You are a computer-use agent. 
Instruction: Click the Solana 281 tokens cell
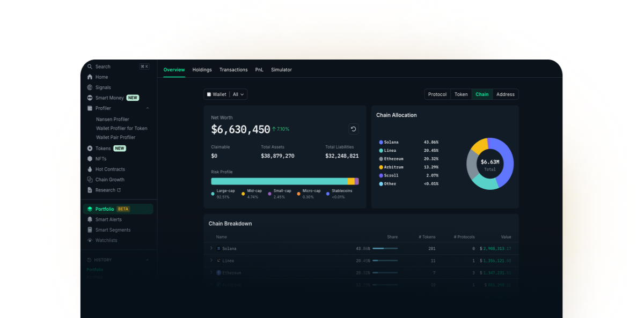tap(432, 249)
